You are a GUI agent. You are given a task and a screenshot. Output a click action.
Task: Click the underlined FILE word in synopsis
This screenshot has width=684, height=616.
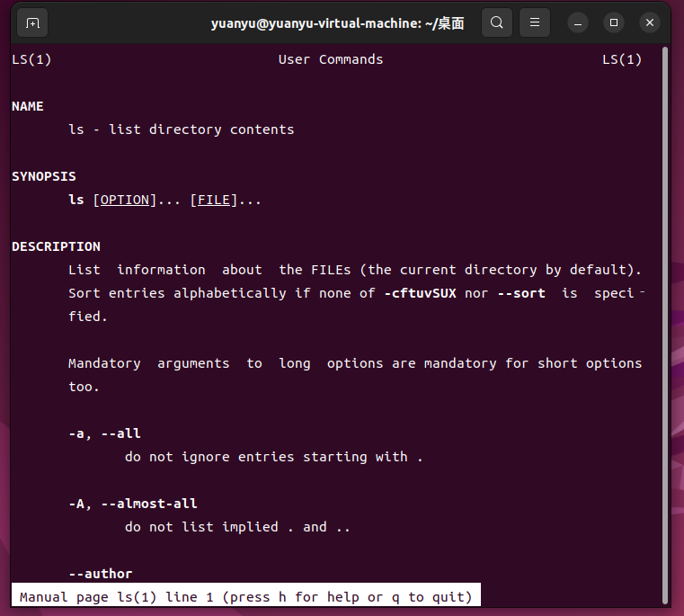point(213,200)
